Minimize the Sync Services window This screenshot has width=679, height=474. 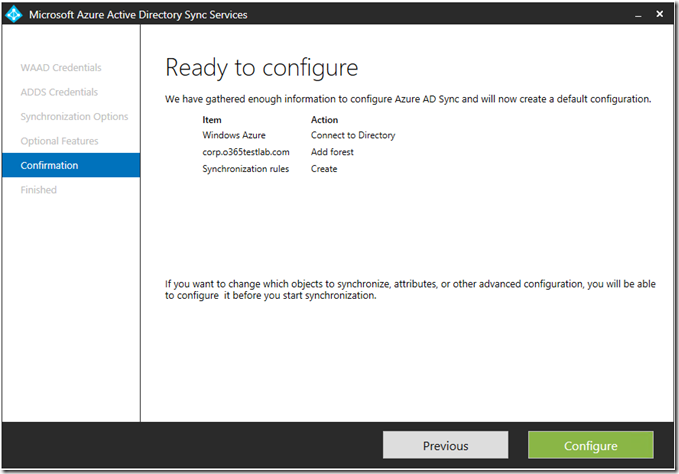[638, 15]
